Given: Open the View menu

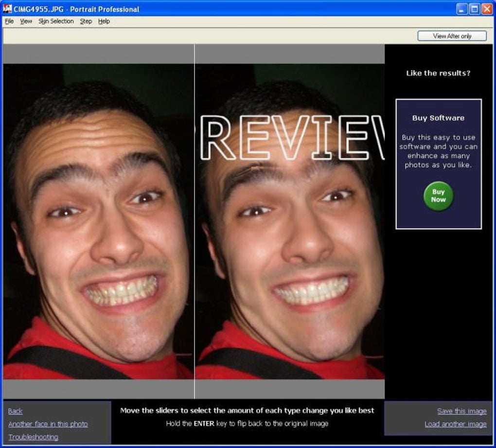Looking at the screenshot, I should pos(26,21).
